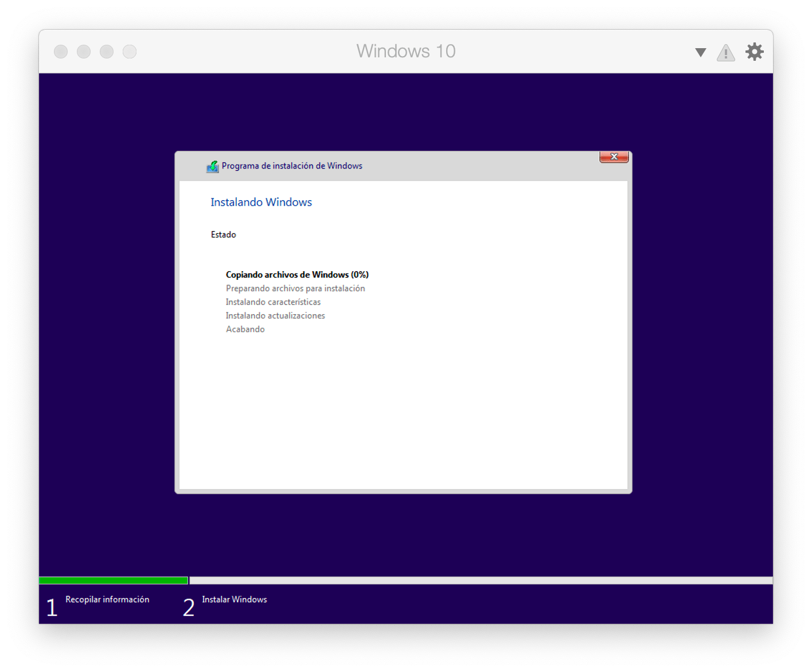Open the virtual machine settings gear

point(755,52)
